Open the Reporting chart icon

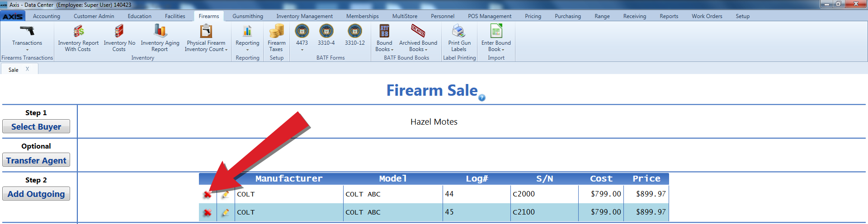tap(247, 31)
